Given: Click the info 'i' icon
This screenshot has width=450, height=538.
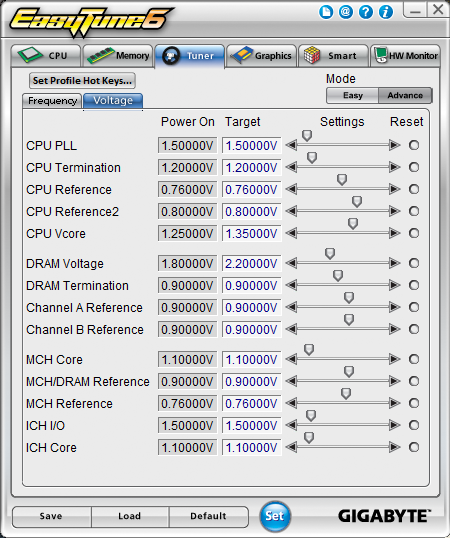Looking at the screenshot, I should click(x=386, y=12).
